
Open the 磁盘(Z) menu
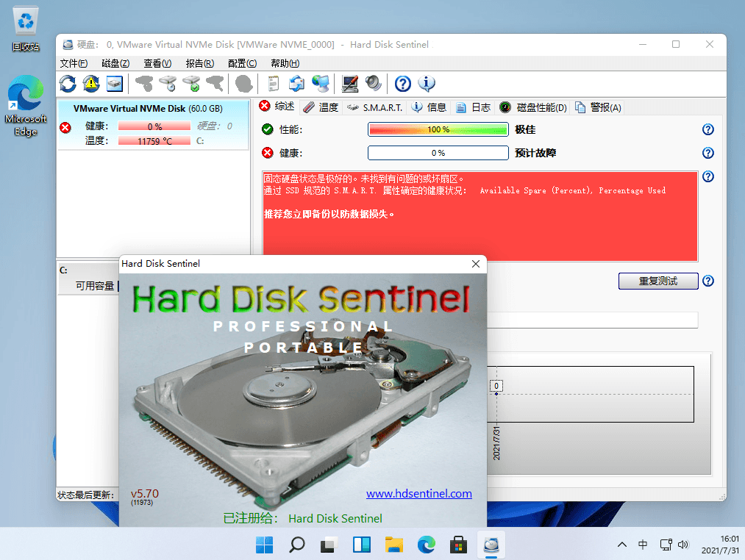[x=115, y=63]
